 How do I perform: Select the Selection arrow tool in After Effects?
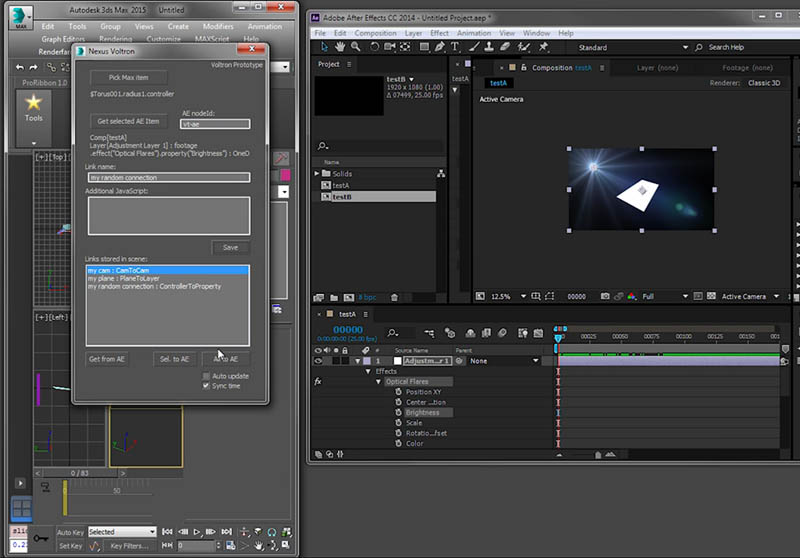[x=324, y=47]
